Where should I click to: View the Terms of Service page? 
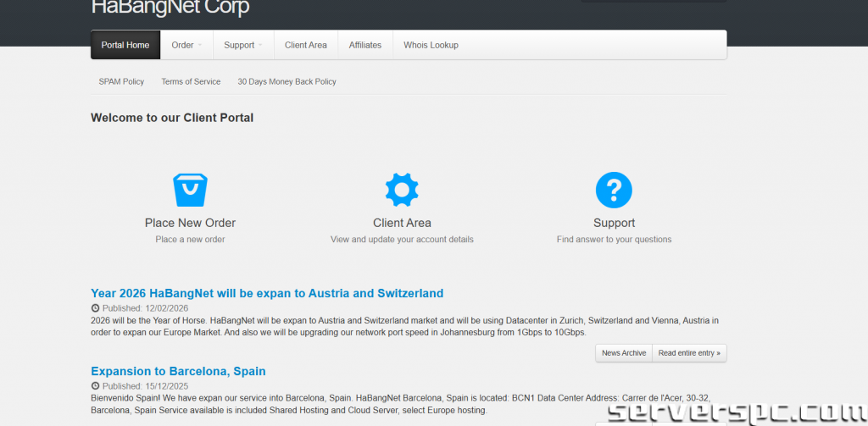point(191,82)
